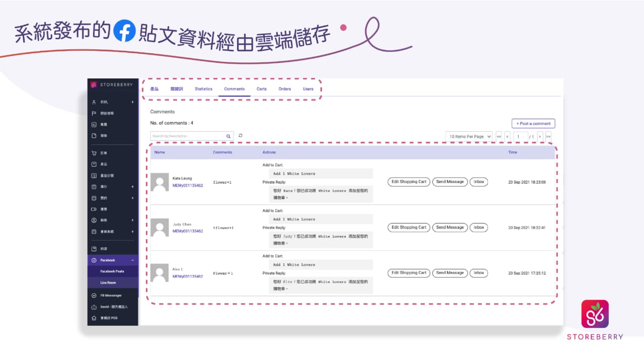
Task: Open the 概覽 overview chart icon
Action: [94, 125]
